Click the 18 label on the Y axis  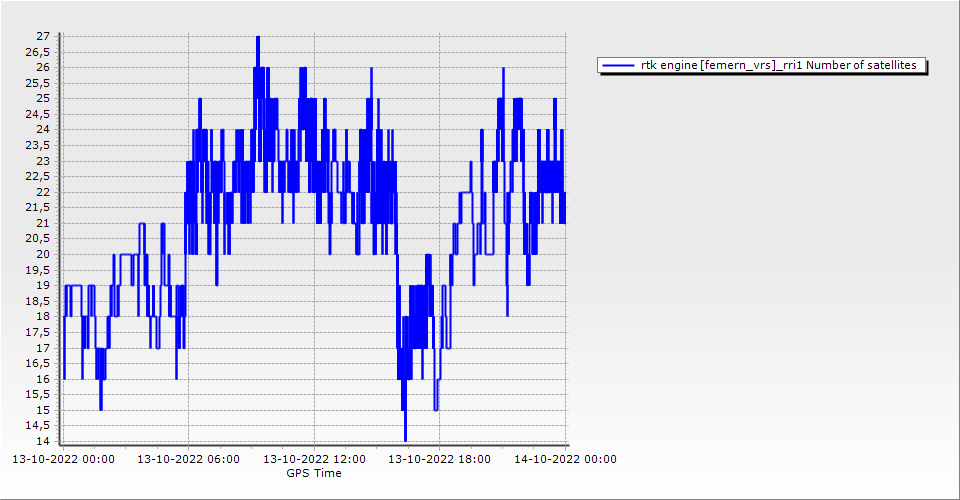[x=43, y=317]
